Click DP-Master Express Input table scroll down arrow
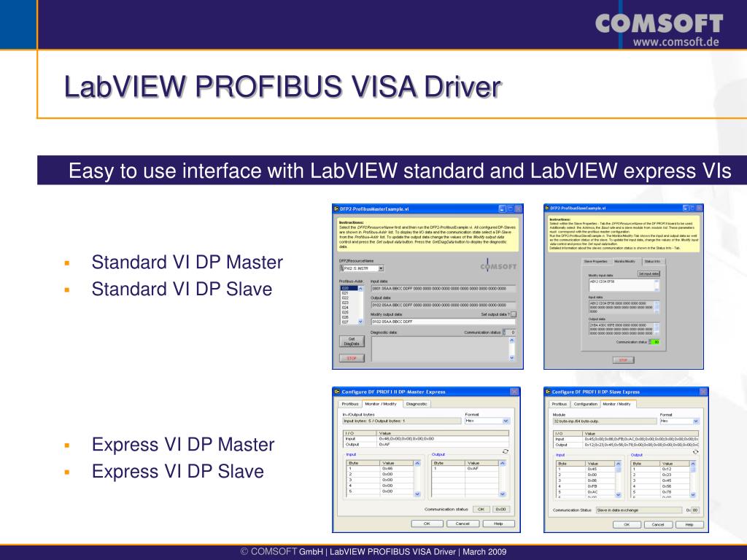Viewport: 747px width, 560px height. 417,494
